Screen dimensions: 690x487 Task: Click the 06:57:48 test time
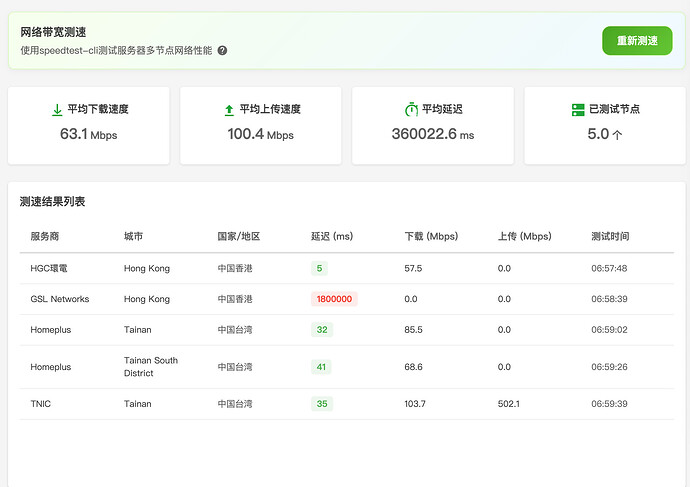pos(609,268)
